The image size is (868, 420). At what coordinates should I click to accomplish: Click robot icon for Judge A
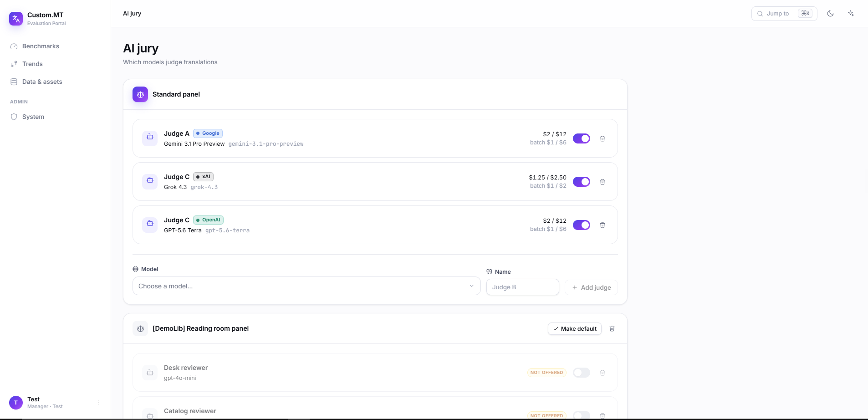pos(150,138)
